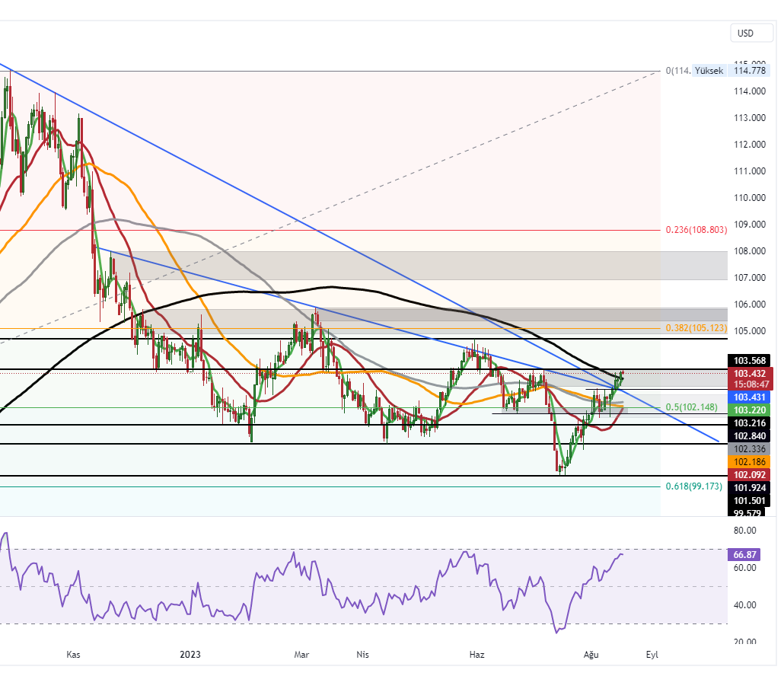The image size is (784, 692).
Task: Click the green 103.220 moving average label
Action: tap(750, 410)
